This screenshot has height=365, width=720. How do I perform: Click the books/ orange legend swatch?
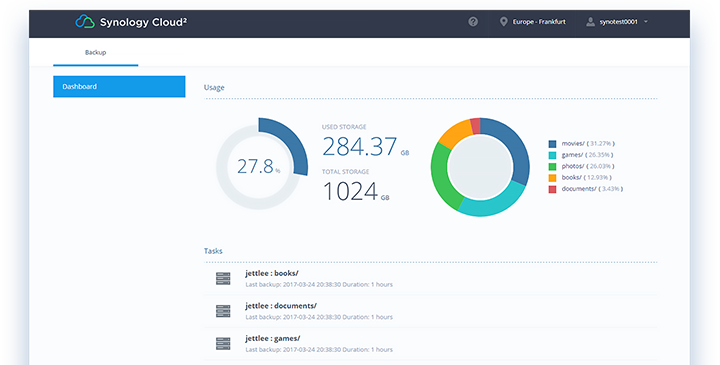coord(552,178)
